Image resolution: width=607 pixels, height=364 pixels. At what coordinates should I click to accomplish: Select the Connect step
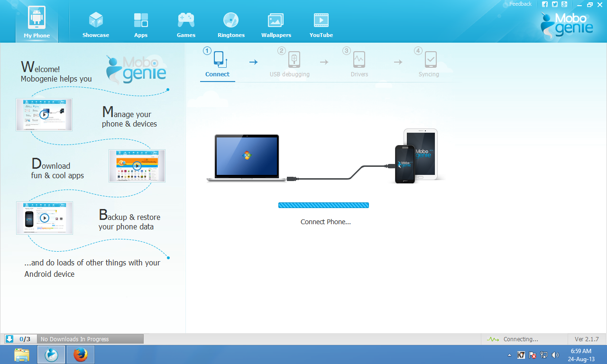point(218,64)
